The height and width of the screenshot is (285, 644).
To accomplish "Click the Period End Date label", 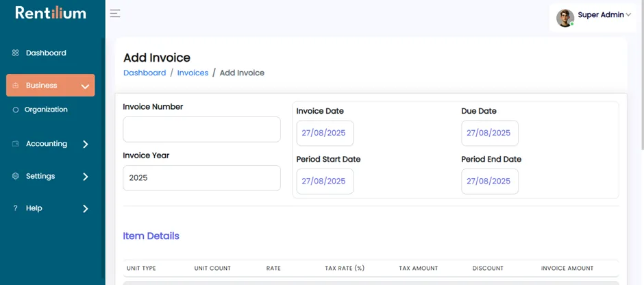I will tap(491, 160).
